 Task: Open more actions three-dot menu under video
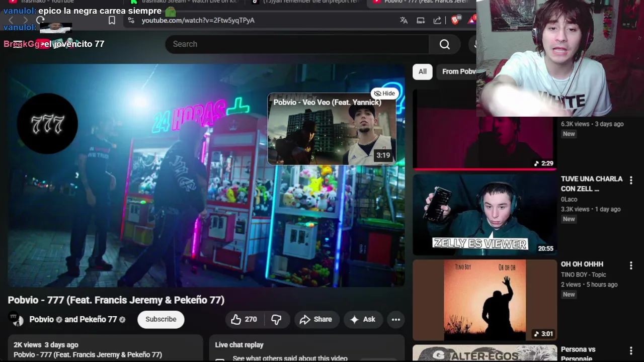[396, 319]
